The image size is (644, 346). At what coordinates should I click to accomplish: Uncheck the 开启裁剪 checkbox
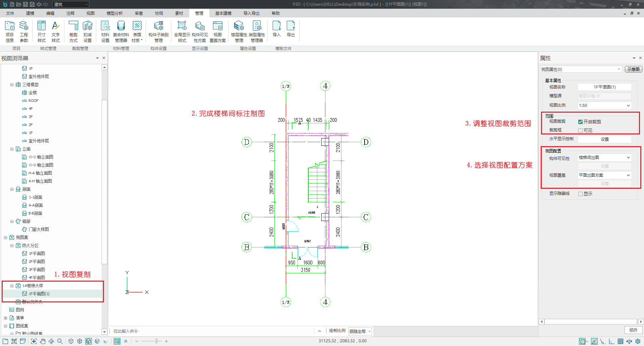pyautogui.click(x=580, y=122)
